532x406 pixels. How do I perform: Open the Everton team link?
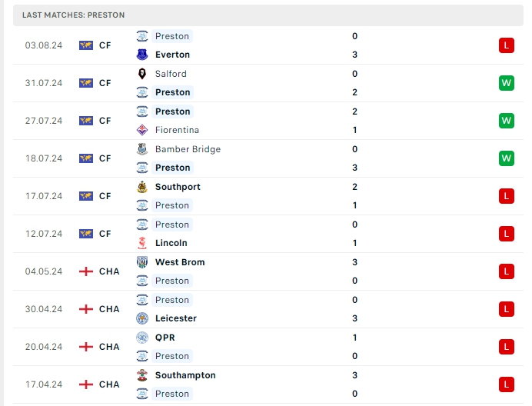click(x=172, y=55)
